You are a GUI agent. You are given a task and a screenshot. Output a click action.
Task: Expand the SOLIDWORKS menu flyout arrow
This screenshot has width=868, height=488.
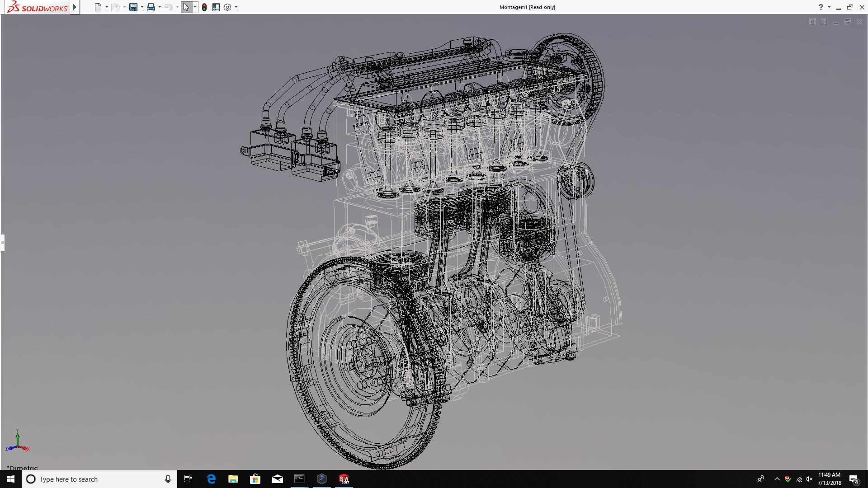pos(75,7)
